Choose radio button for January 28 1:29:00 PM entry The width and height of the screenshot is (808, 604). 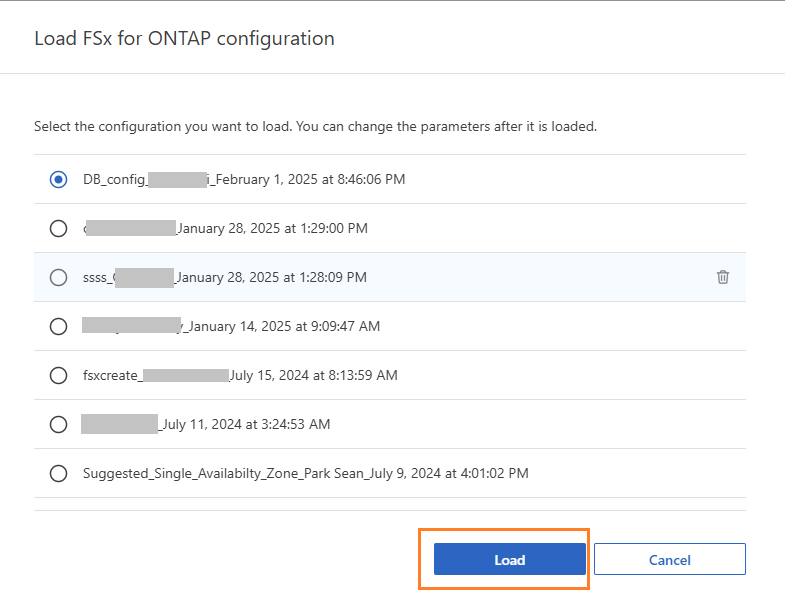[x=59, y=228]
